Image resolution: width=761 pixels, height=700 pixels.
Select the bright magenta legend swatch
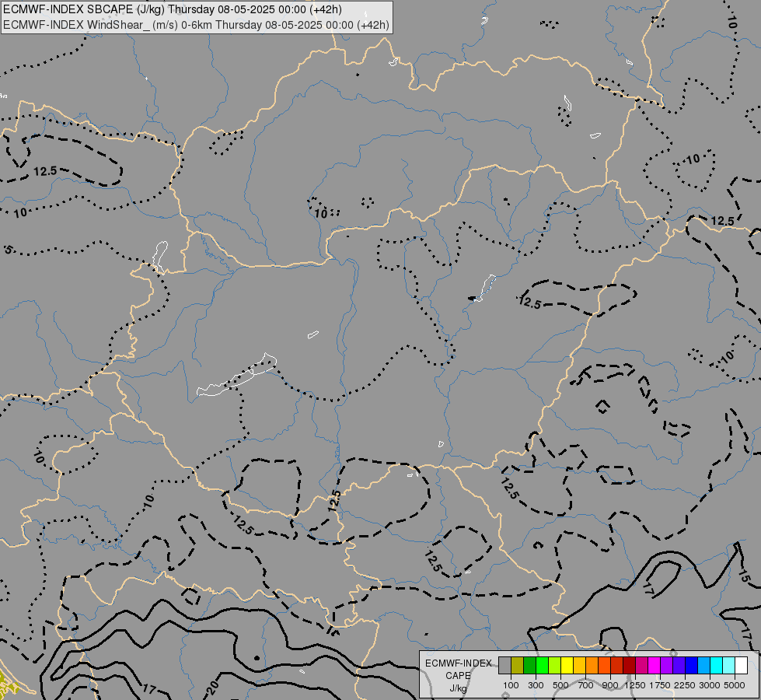[x=655, y=665]
